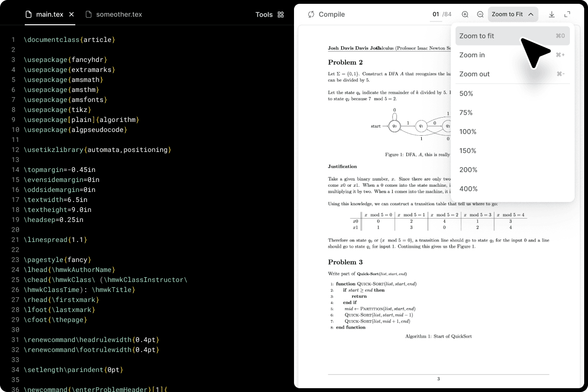Click line number 12 in gutter
This screenshot has height=392, width=588.
[x=15, y=150]
